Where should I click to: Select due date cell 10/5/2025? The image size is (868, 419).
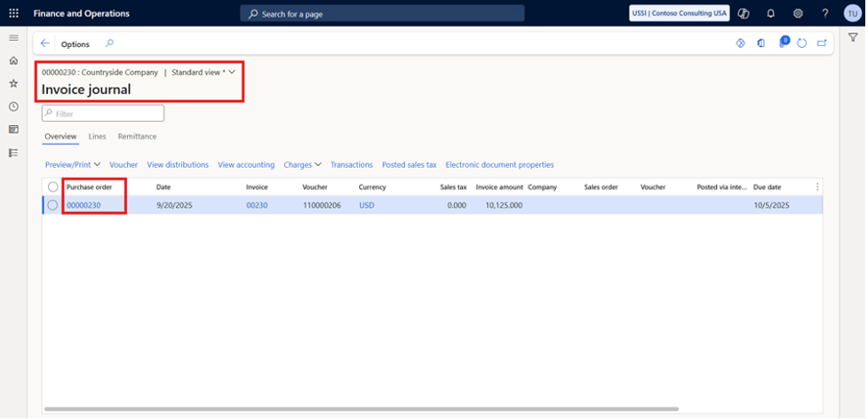(772, 205)
